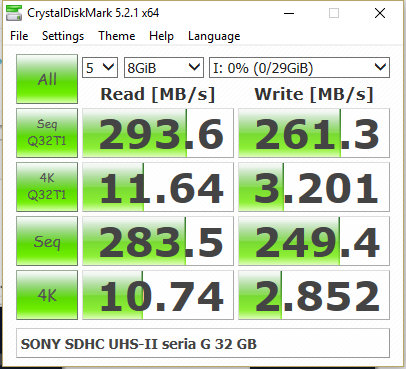The height and width of the screenshot is (369, 406).
Task: Open the drive selector showing I: 0%
Action: pos(299,68)
